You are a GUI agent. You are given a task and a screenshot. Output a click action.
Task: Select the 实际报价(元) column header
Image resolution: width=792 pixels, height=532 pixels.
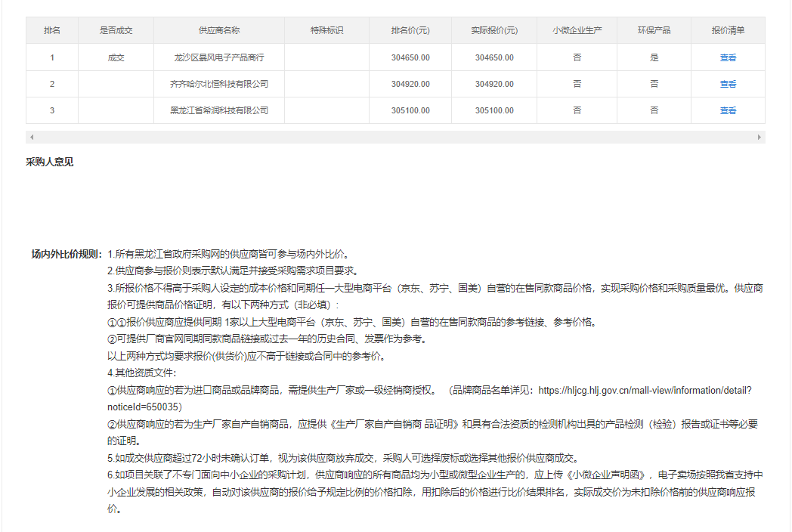coord(494,30)
